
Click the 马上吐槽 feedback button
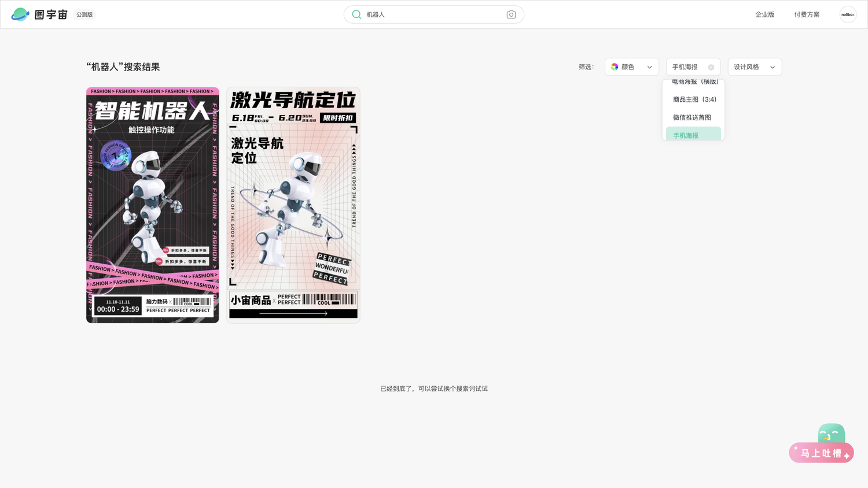pyautogui.click(x=821, y=453)
